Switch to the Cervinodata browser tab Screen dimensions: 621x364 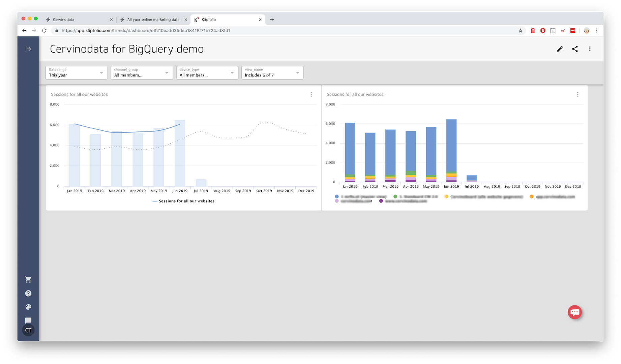pos(78,20)
